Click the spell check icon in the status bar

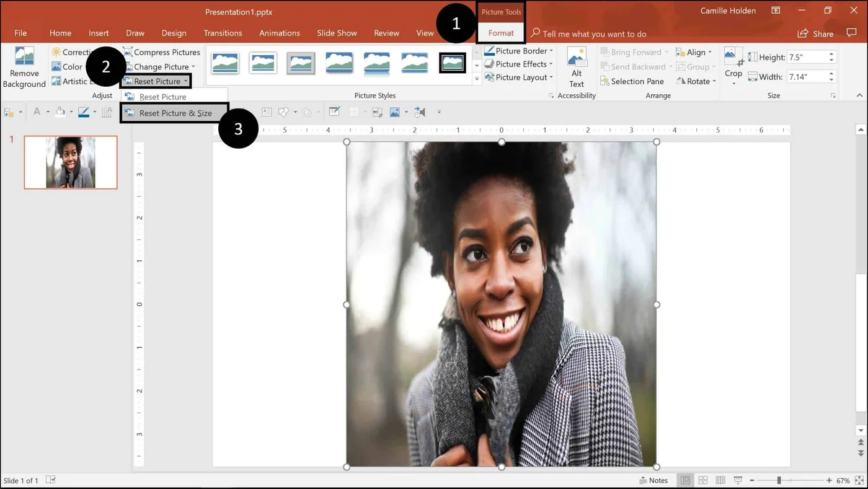51,480
